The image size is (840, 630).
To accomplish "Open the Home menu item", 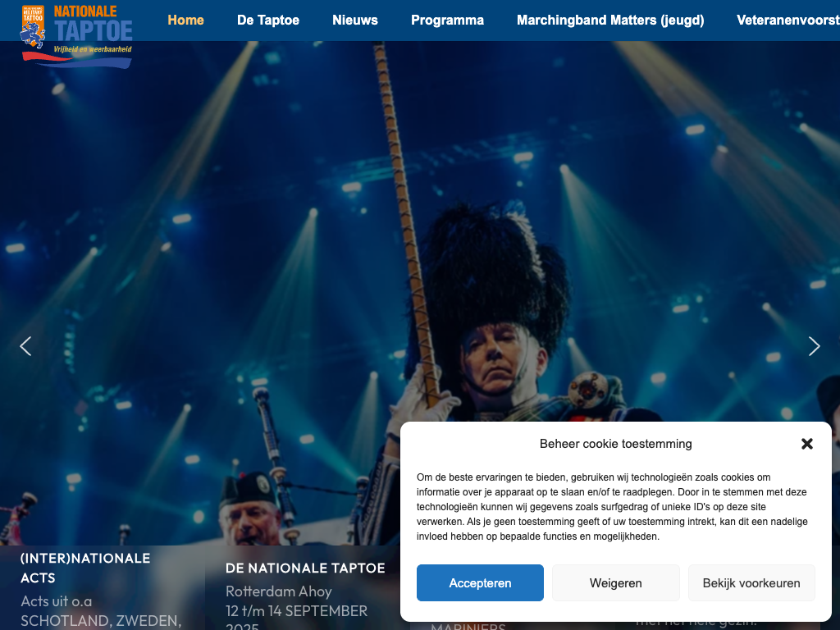I will [185, 21].
